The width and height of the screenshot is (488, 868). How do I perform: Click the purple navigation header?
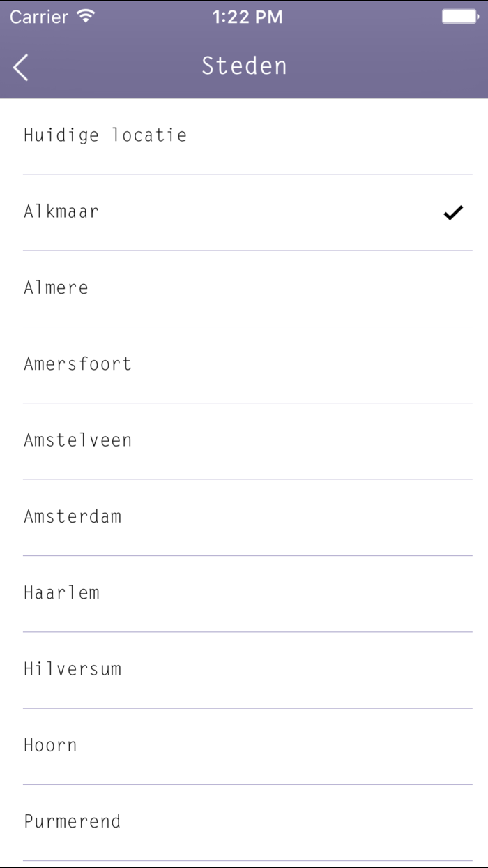tap(244, 67)
